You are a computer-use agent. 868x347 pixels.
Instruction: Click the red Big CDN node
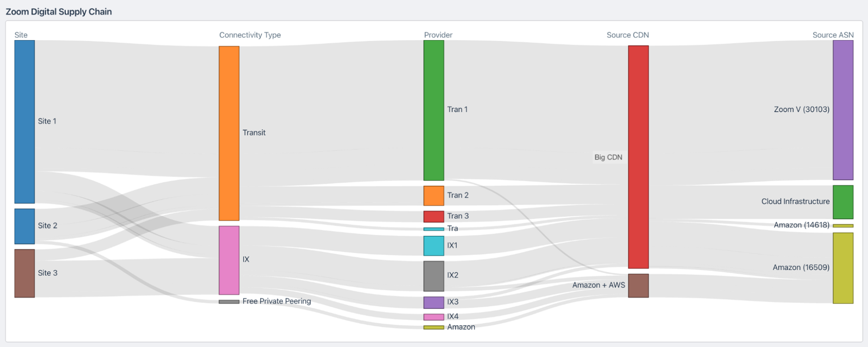[x=638, y=157]
